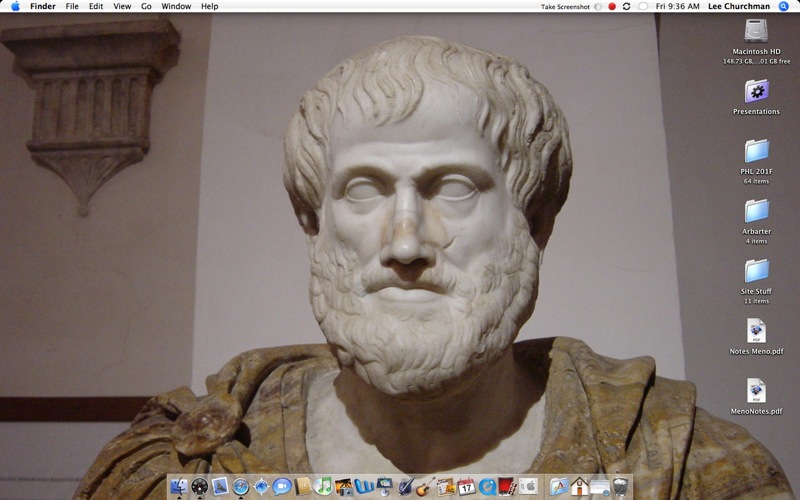This screenshot has height=500, width=800.
Task: Open iPhoto from the Dock
Action: point(343,486)
